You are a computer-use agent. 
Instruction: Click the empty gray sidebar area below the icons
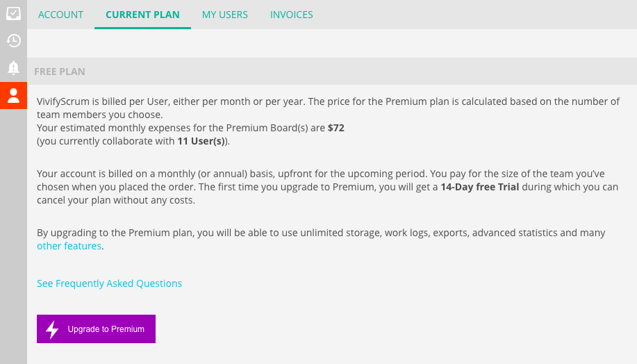pos(13,235)
